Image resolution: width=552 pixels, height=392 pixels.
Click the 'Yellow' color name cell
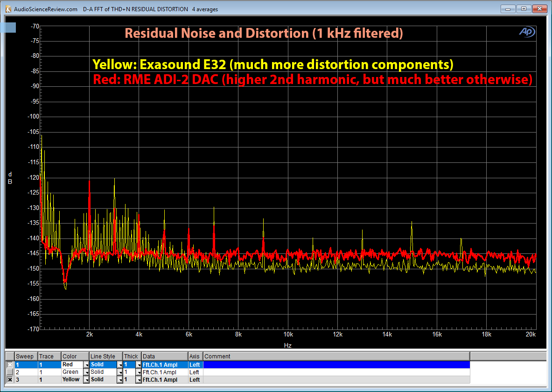[72, 380]
